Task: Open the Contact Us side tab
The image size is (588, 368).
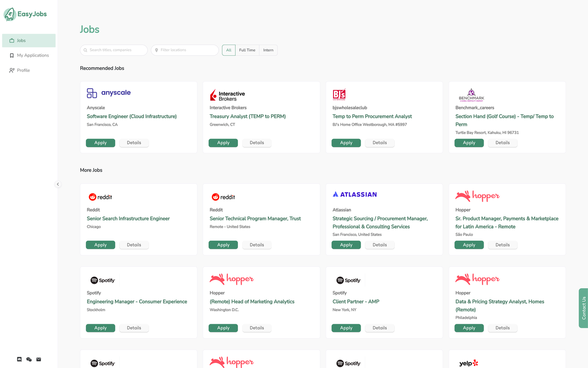Action: coord(583,308)
